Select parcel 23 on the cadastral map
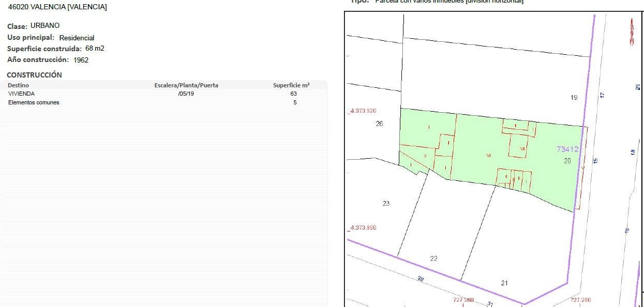The height and width of the screenshot is (307, 644). (386, 203)
